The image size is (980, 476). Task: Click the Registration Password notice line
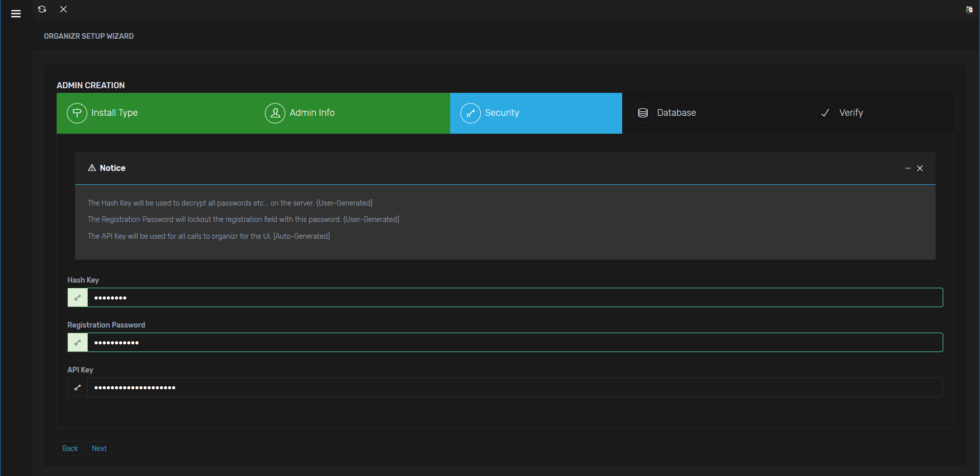coord(243,219)
